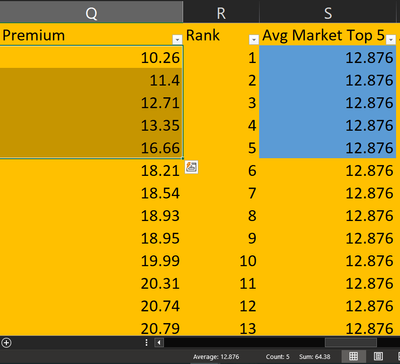Select the Premium header cell
The height and width of the screenshot is (364, 400).
point(91,34)
